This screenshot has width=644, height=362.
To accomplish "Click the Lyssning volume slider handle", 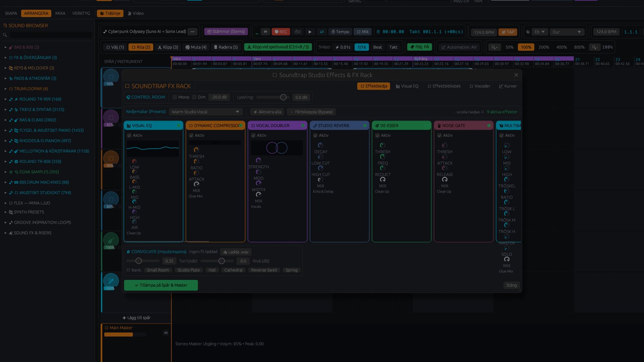I will (x=283, y=97).
